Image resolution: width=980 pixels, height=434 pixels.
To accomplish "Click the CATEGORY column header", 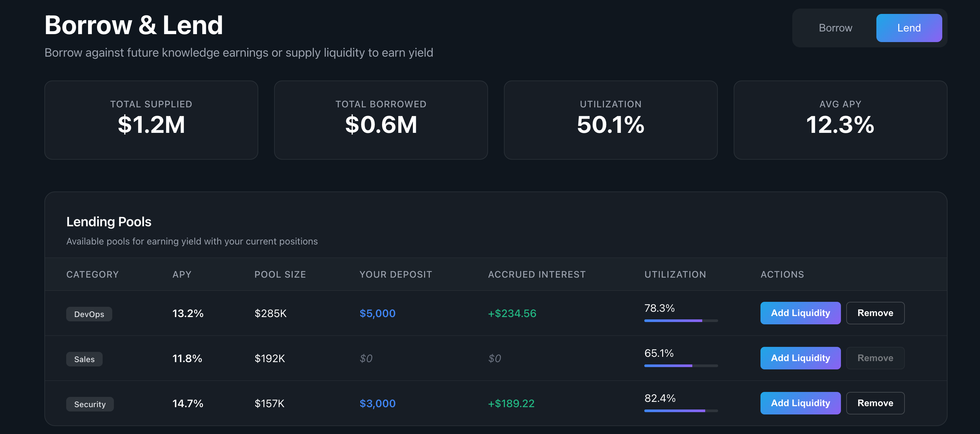I will [x=92, y=275].
